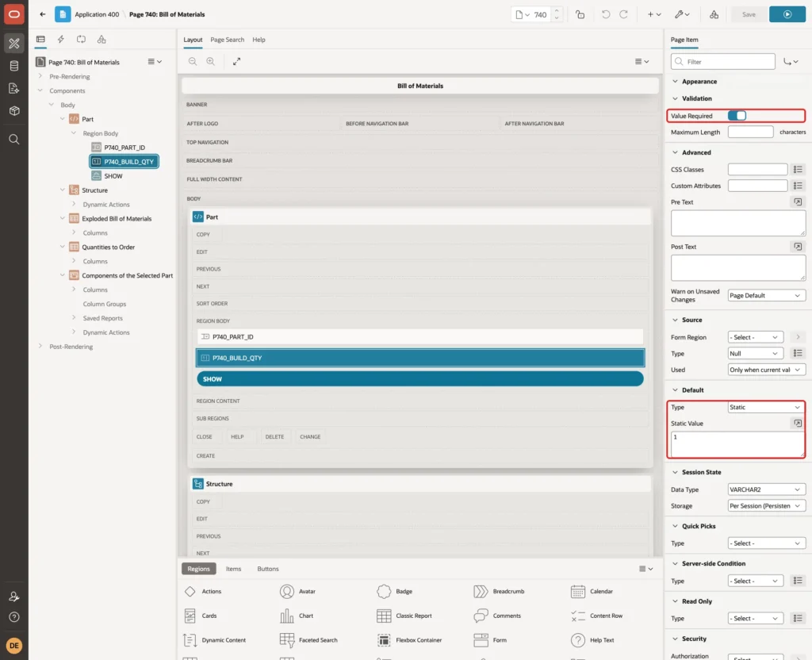This screenshot has height=660, width=812.
Task: Open the Help question mark icon
Action: coord(14,617)
